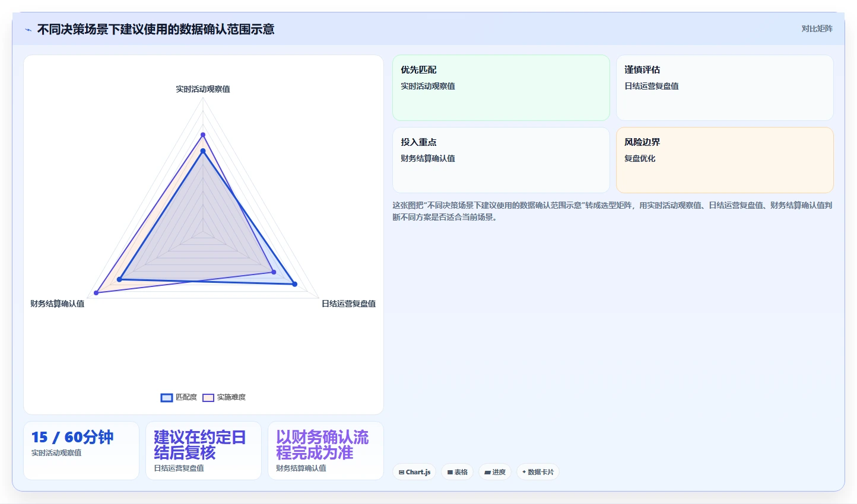
Task: Click the Chart.js tag
Action: 414,472
